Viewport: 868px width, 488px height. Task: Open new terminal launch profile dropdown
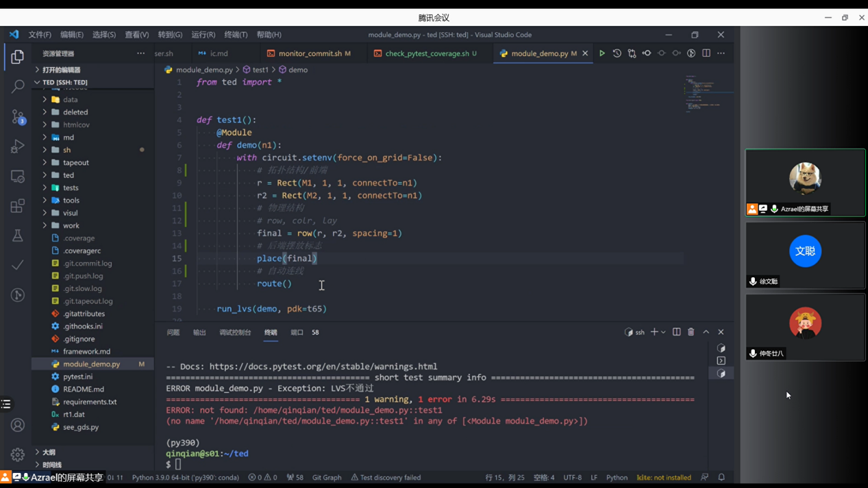coord(663,332)
